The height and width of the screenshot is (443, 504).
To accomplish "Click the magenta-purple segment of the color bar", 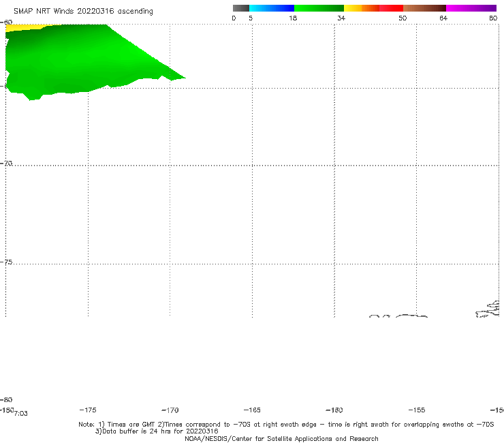I will coord(471,8).
